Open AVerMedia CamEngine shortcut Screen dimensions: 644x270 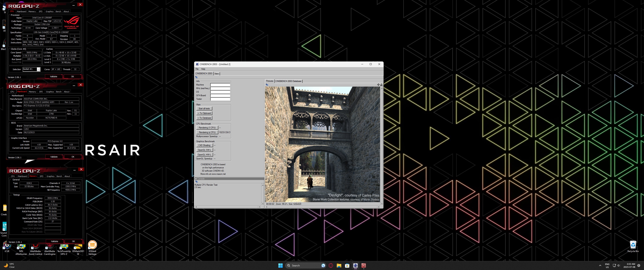click(49, 249)
